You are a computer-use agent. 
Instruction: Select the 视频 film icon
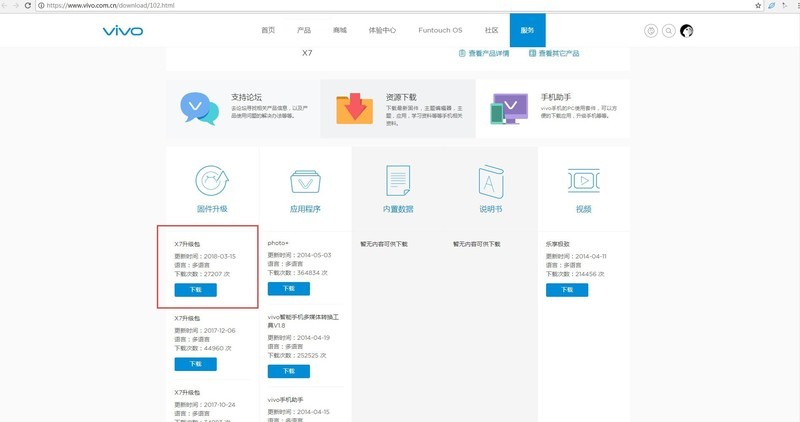click(x=584, y=181)
